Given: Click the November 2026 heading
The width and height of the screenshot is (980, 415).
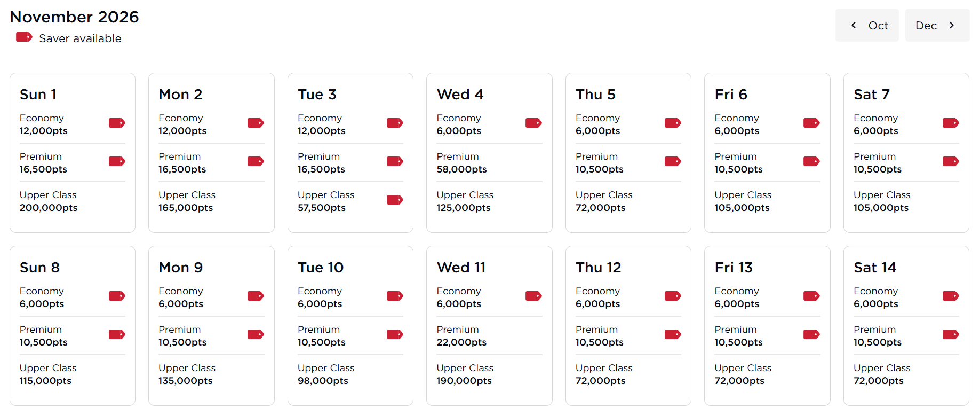Looking at the screenshot, I should (74, 17).
